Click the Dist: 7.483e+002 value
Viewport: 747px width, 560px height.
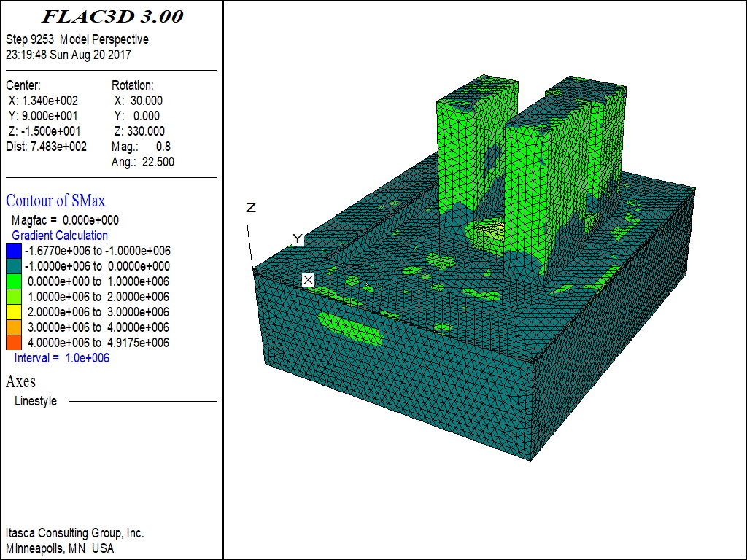(x=47, y=147)
